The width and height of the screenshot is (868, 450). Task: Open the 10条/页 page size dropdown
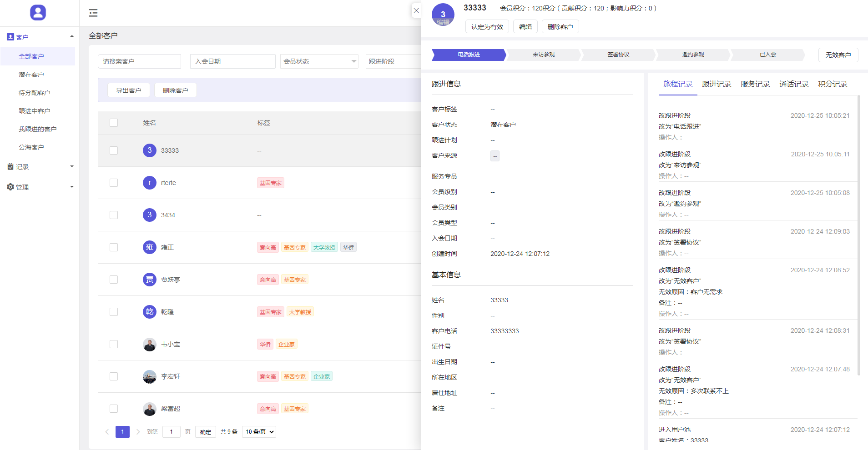click(x=259, y=432)
